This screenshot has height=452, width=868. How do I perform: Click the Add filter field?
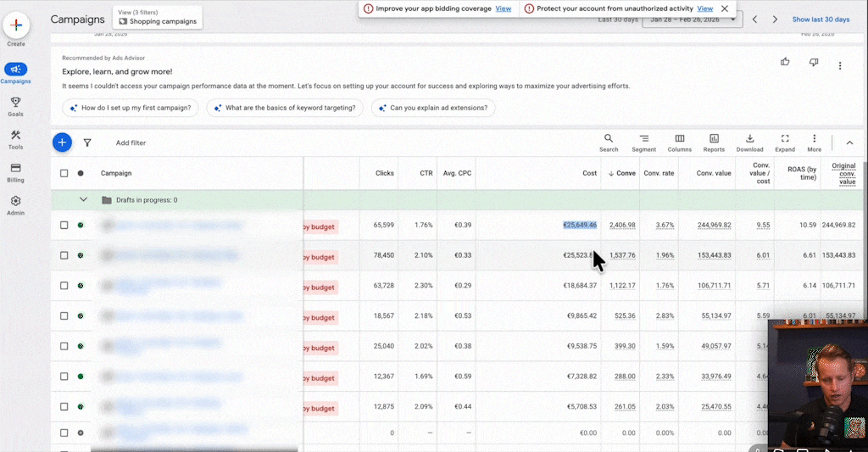[x=131, y=143]
